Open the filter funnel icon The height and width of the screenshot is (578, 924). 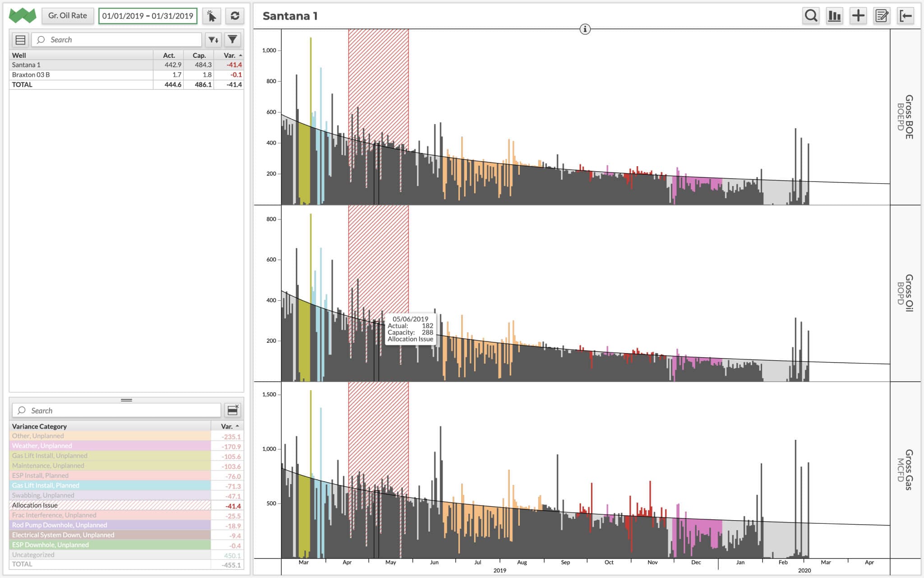coord(232,40)
